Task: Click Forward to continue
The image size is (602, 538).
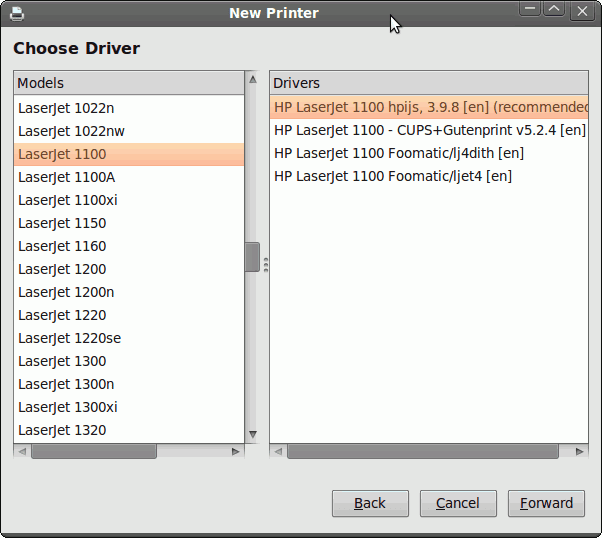Action: 546,503
